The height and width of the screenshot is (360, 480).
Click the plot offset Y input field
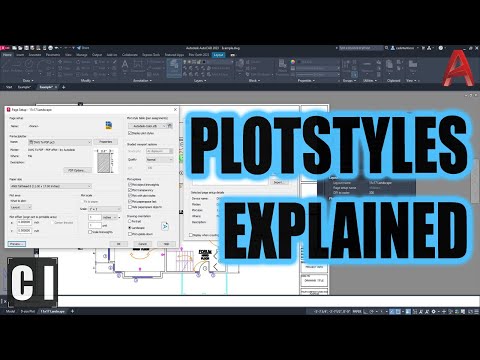(x=24, y=231)
